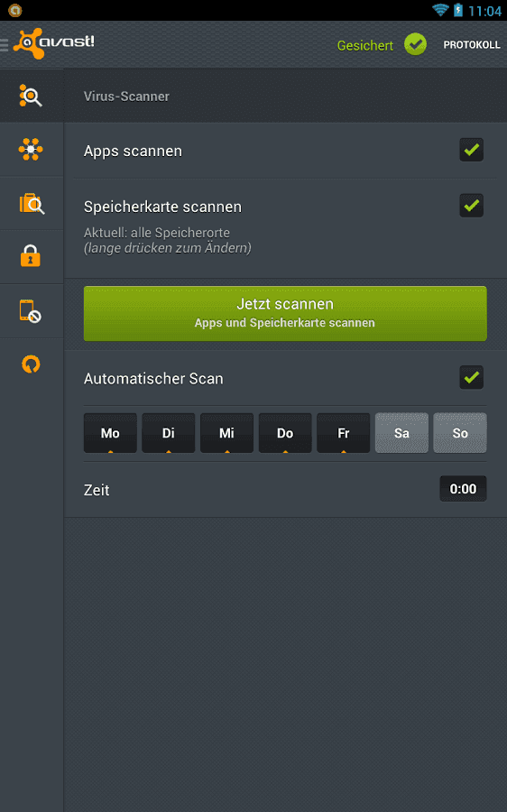507x812 pixels.
Task: Select the privacy advisor briefcase magnifier icon
Action: (x=32, y=204)
